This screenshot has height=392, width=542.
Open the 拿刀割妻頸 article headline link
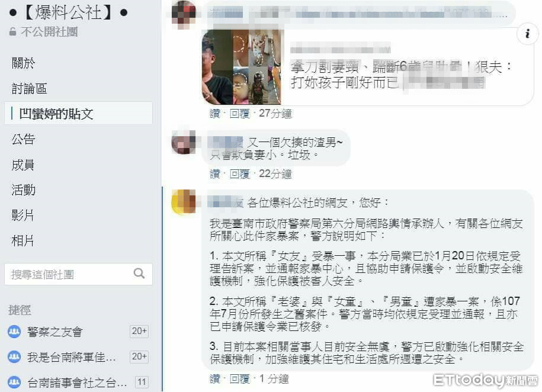coord(400,75)
